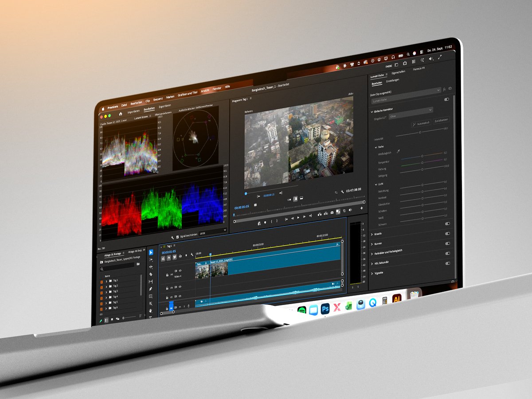Expand the Kreativ section
The image size is (532, 399).
click(372, 234)
